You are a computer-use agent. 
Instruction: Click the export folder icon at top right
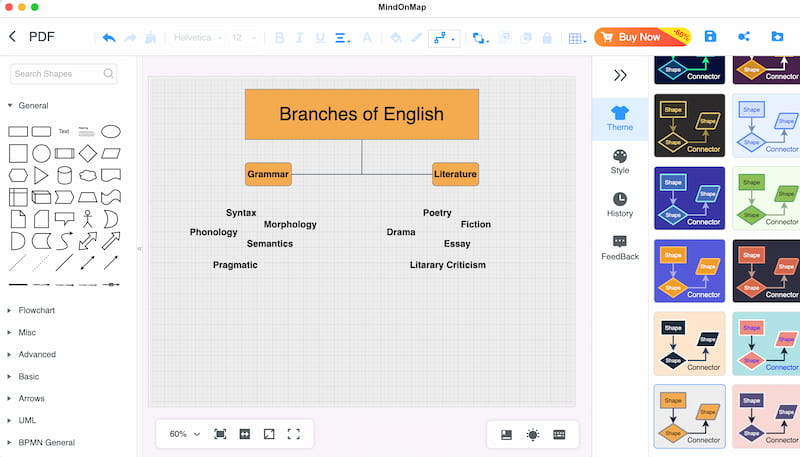click(777, 36)
